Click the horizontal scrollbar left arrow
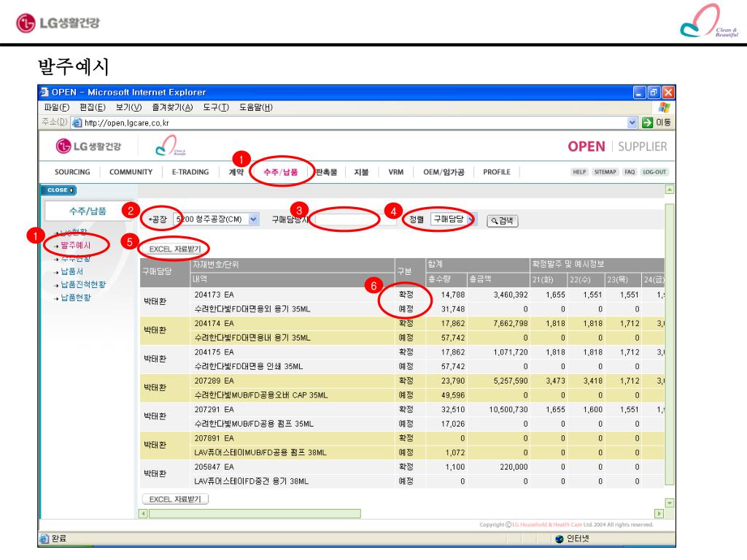The width and height of the screenshot is (747, 560). [143, 514]
